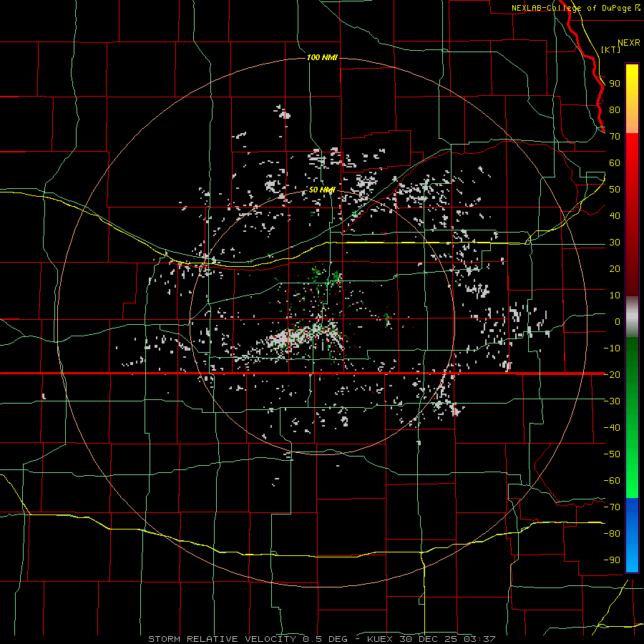This screenshot has width=644, height=644.
Task: Click the -20 value on velocity scale
Action: [612, 374]
